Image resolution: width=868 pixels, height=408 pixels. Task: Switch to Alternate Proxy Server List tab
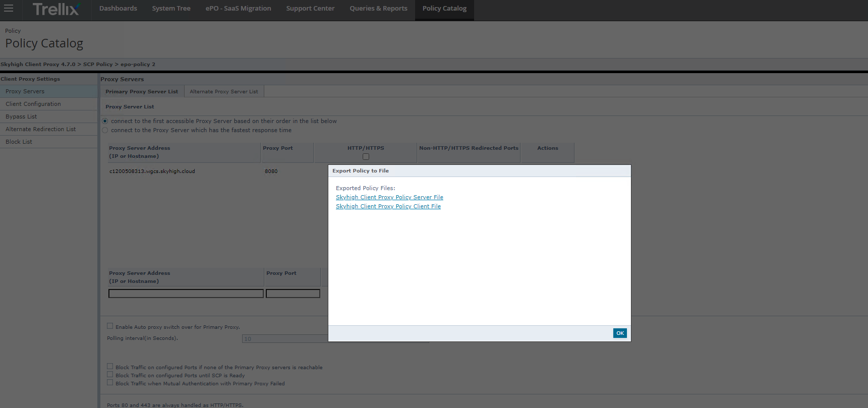click(x=223, y=92)
